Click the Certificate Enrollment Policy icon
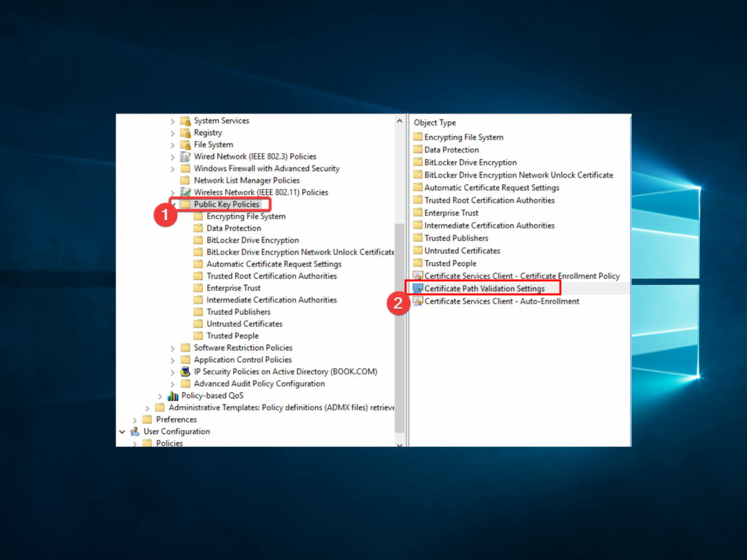747x560 pixels. [418, 276]
